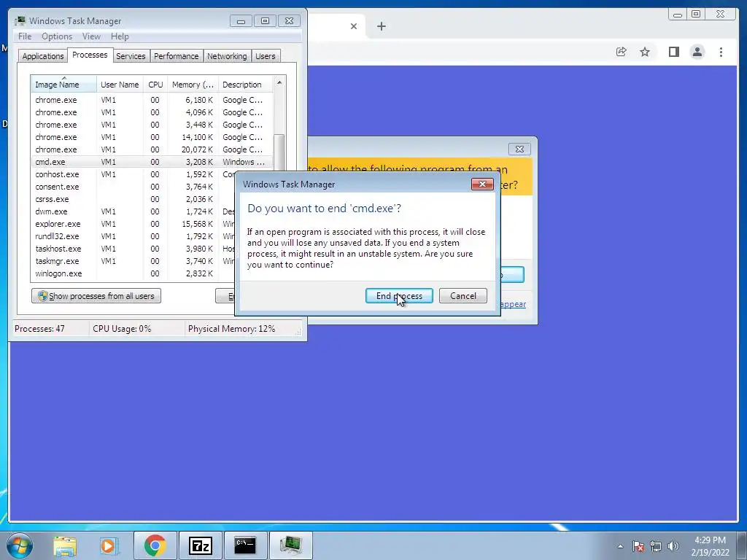Open the Networking tab
The image size is (747, 560).
point(227,56)
